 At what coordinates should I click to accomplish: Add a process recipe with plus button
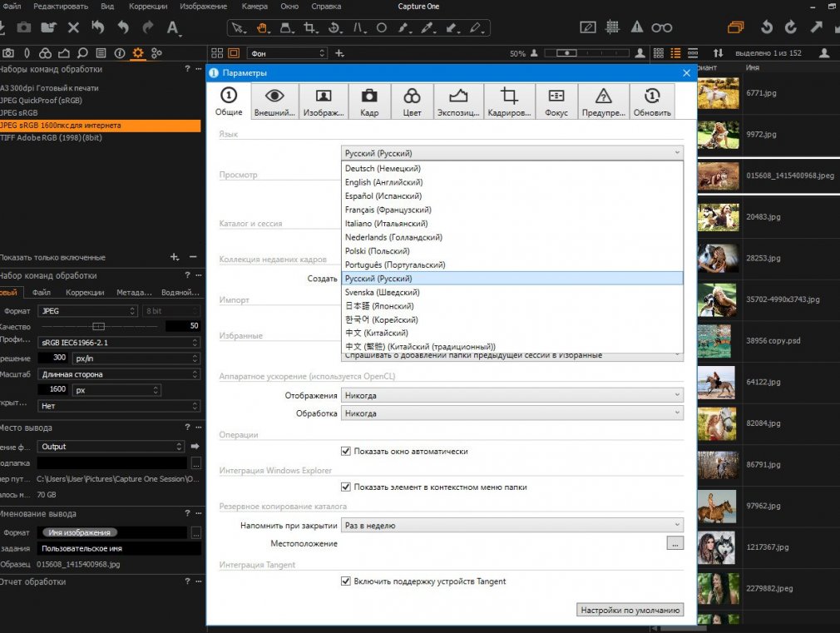[x=175, y=257]
